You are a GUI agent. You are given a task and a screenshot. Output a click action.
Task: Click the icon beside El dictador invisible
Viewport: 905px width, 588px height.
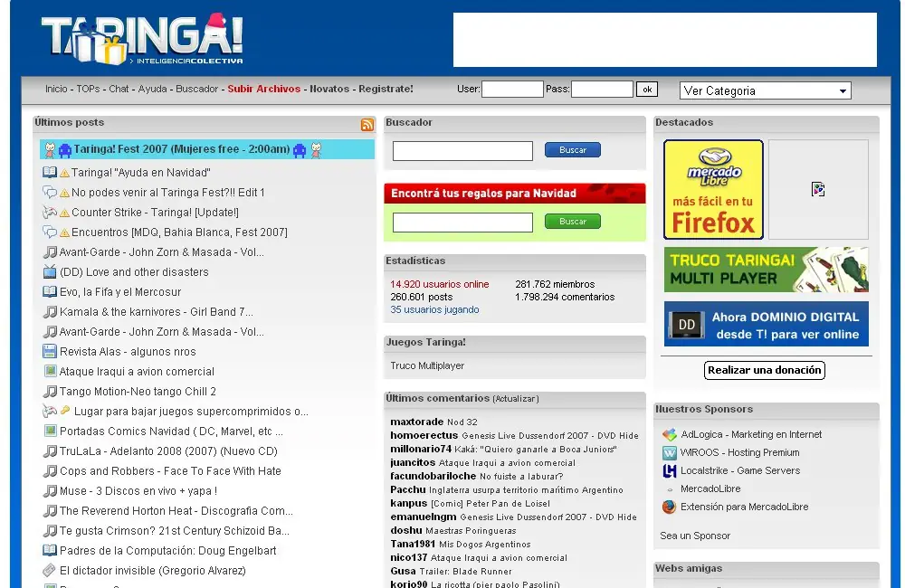(x=50, y=570)
